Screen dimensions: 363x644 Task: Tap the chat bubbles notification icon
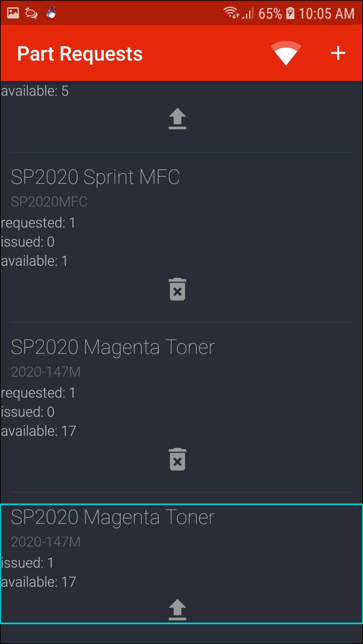tap(31, 13)
